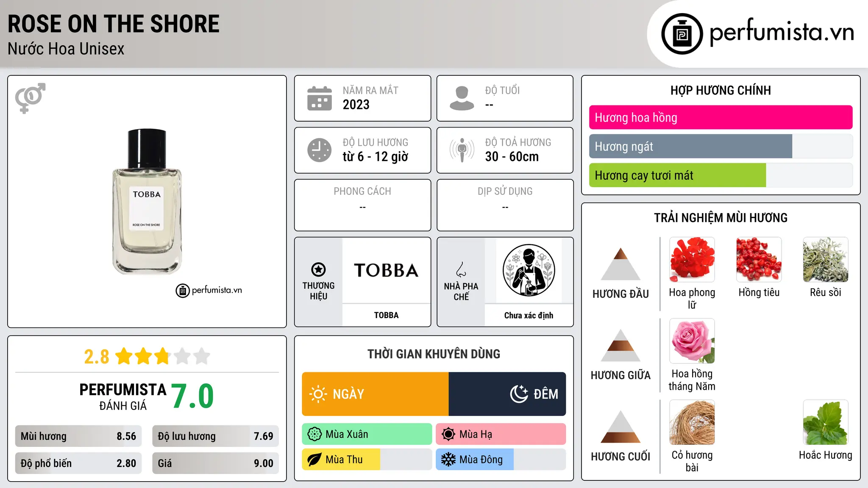Click the Mùa Xuân season bar
This screenshot has height=488, width=868.
coord(367,434)
